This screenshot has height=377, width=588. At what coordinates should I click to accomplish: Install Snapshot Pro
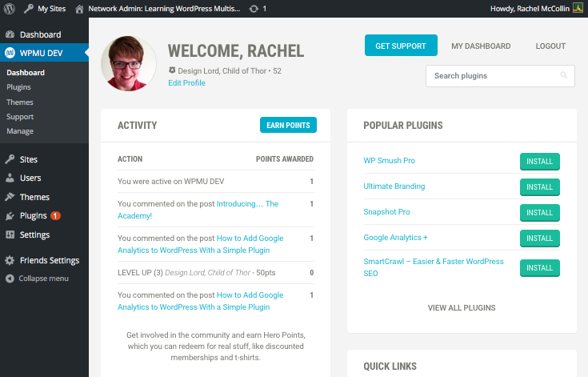[x=540, y=212]
